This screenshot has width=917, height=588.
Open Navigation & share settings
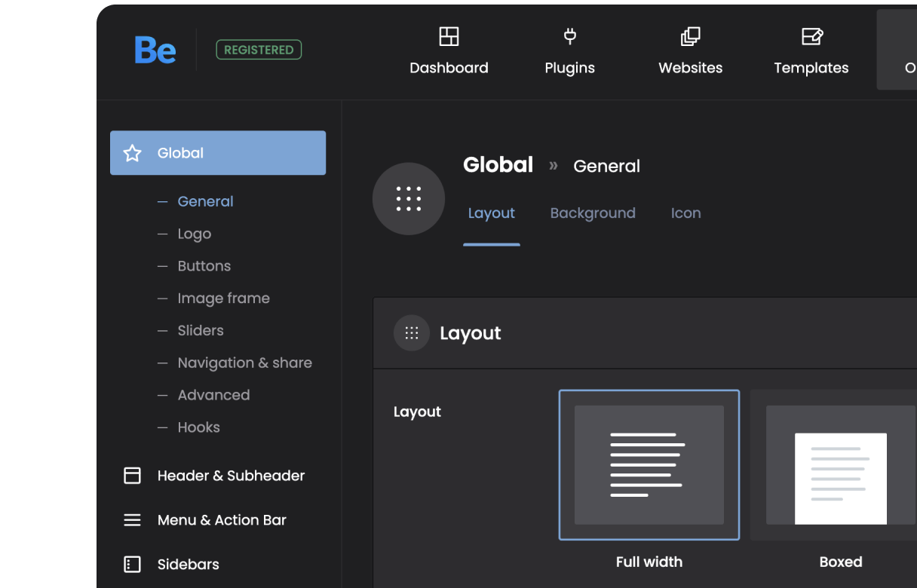pos(244,363)
